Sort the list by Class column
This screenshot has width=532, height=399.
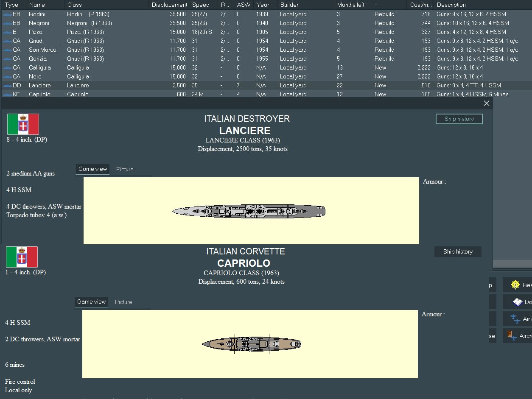107,5
